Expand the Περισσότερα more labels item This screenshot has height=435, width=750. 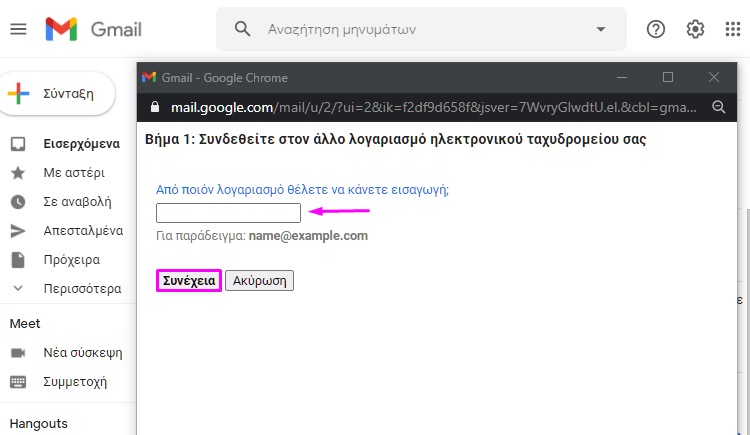click(82, 289)
